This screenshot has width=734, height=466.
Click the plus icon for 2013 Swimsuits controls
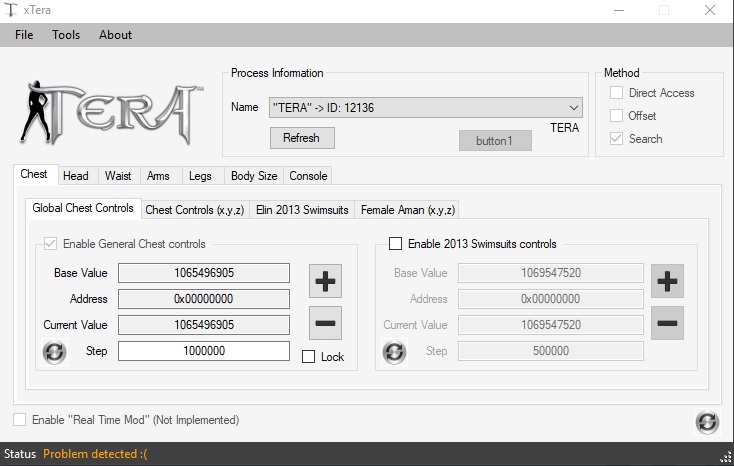tap(667, 281)
